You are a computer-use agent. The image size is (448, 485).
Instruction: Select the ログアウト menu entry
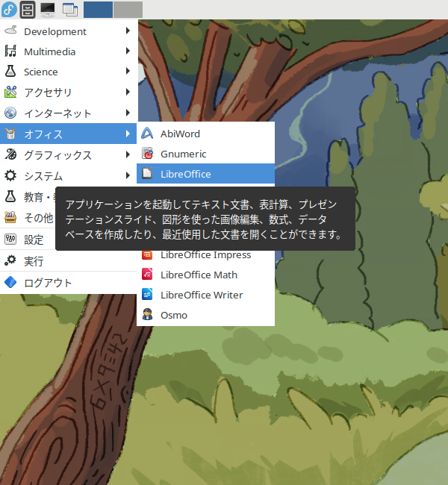(x=69, y=282)
